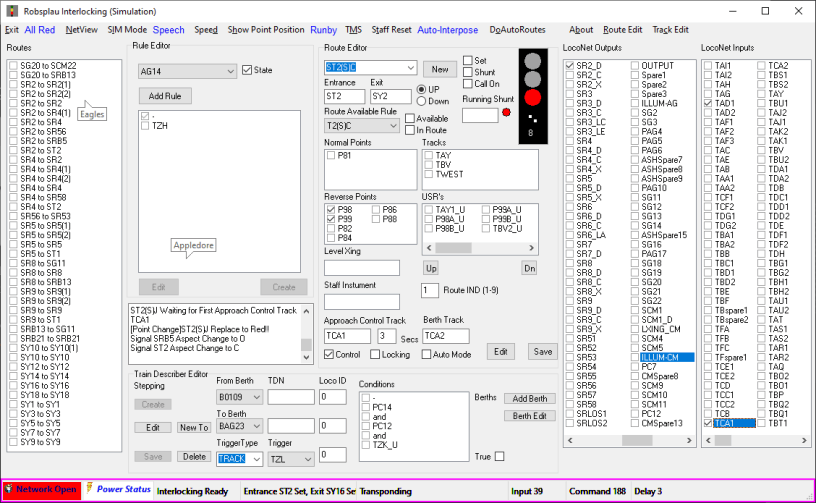Uncheck the P98 reverse point
Viewport: 816px width, 503px height.
pyautogui.click(x=331, y=209)
